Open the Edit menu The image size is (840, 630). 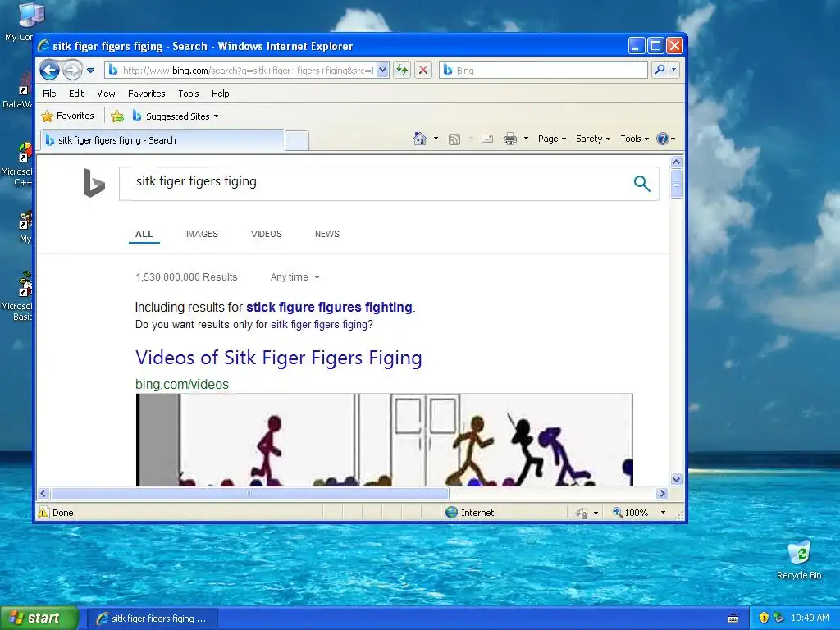(x=76, y=94)
